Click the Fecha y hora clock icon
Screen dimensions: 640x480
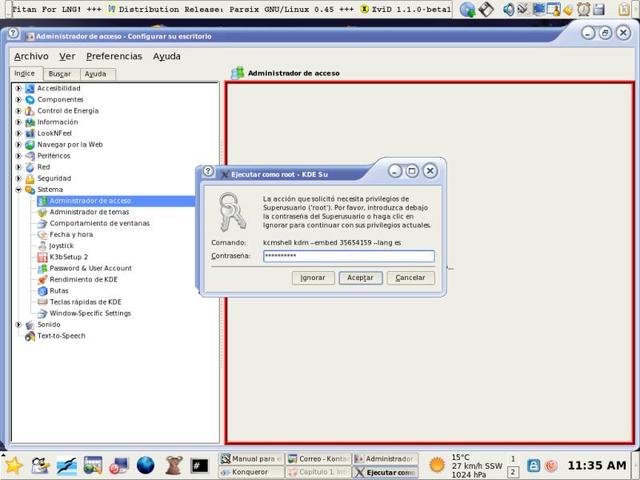point(42,235)
